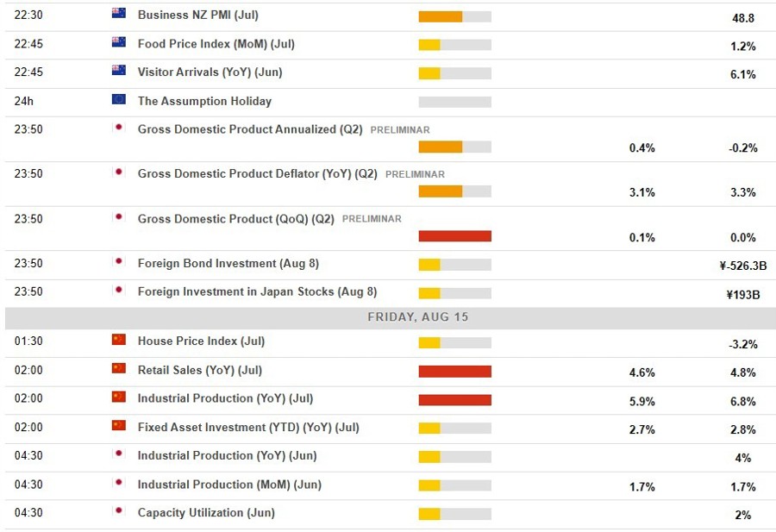Click the China flag next to Retail Sales (YoY)
The width and height of the screenshot is (776, 532).
(x=118, y=370)
